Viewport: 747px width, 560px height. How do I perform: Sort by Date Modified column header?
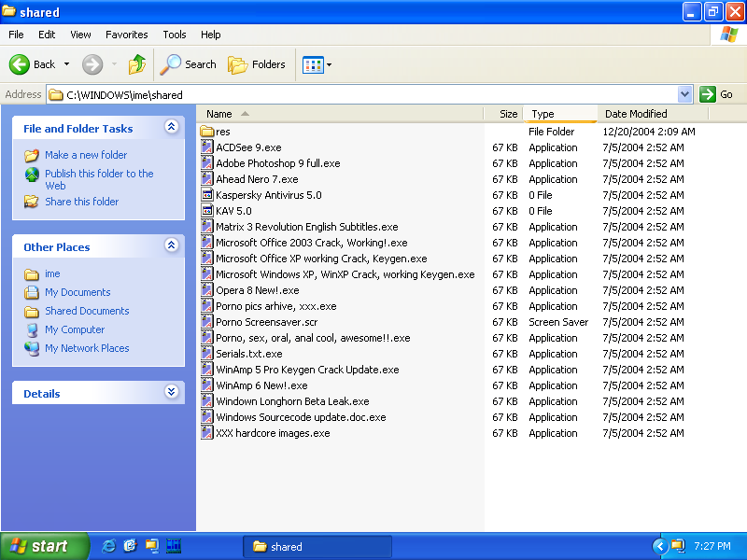click(x=653, y=114)
